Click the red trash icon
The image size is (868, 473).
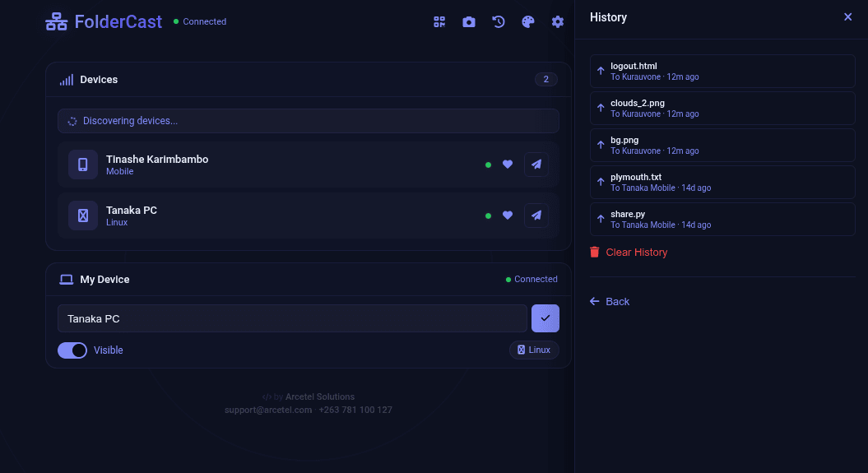click(x=595, y=253)
